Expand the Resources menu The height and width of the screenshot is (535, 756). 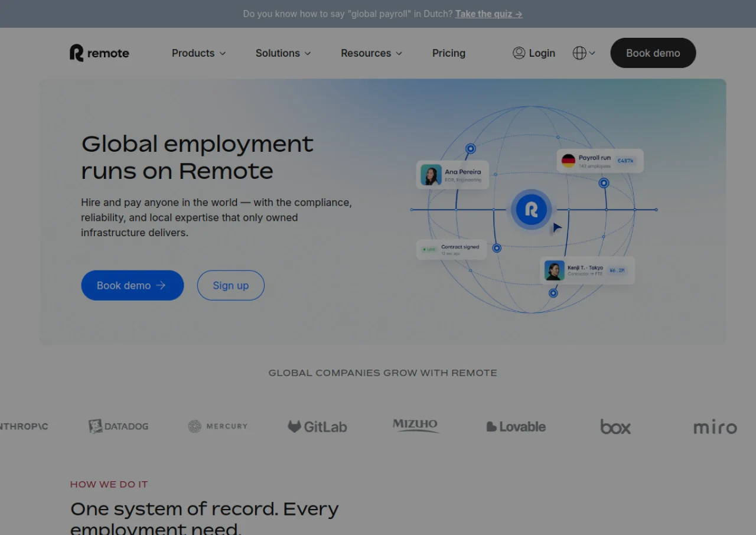click(x=372, y=53)
